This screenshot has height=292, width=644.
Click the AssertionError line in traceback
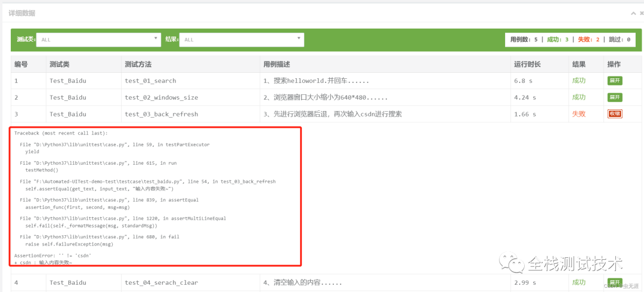(x=52, y=256)
